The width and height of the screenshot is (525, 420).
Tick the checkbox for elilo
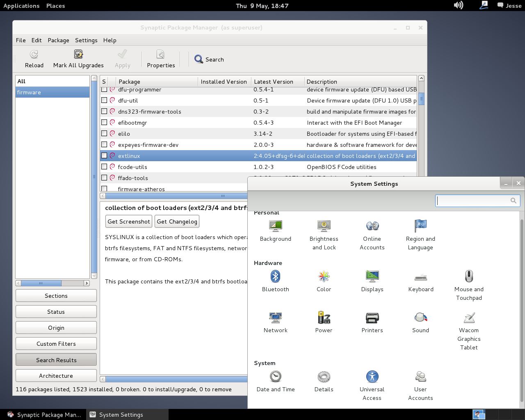click(104, 133)
